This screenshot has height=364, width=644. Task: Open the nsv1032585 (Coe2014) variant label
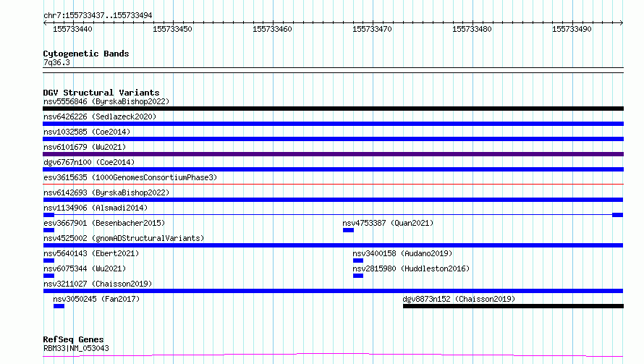pyautogui.click(x=87, y=132)
